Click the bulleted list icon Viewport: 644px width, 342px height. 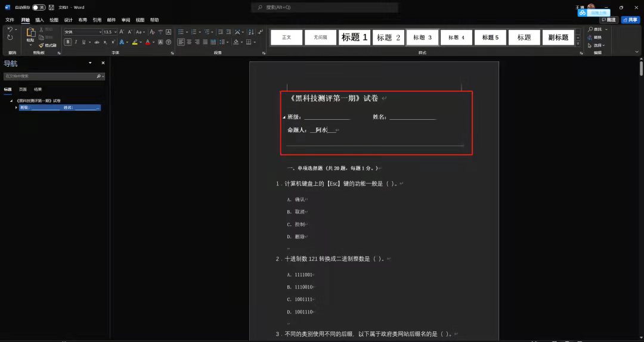181,32
